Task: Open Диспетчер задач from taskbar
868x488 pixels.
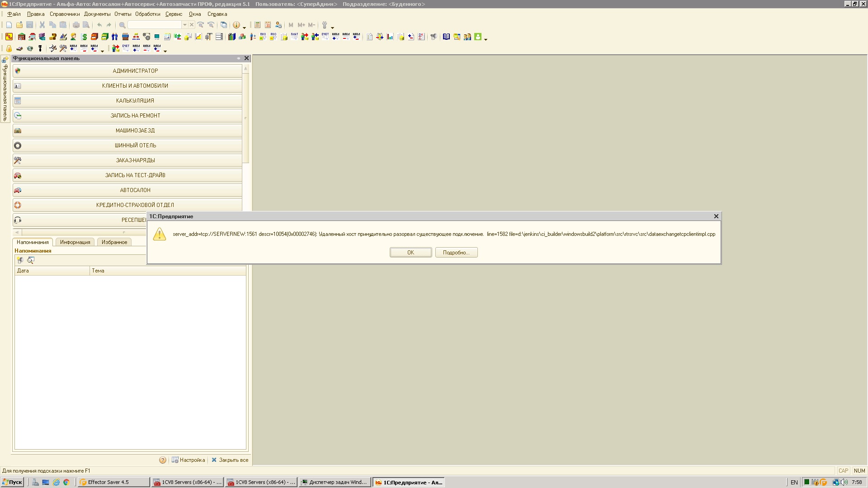Action: click(335, 482)
